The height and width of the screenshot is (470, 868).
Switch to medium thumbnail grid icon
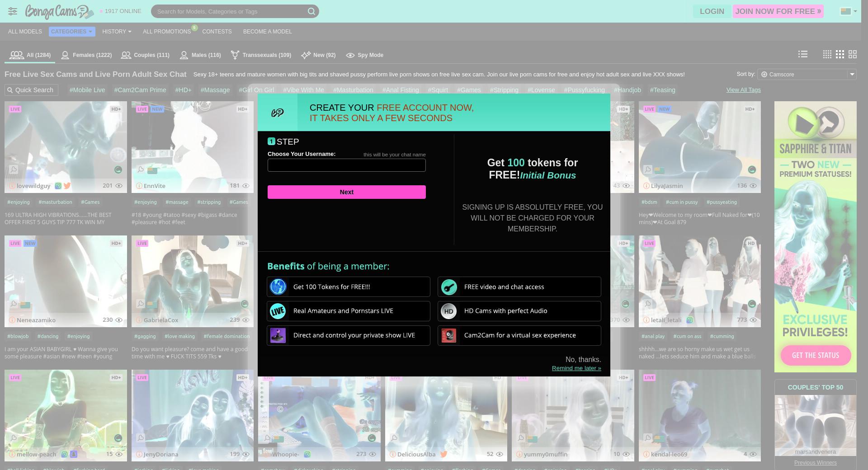[x=840, y=54]
